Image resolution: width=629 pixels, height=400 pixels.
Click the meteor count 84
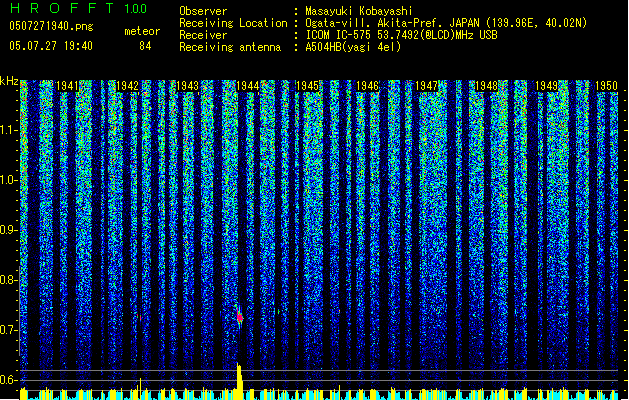[x=145, y=46]
